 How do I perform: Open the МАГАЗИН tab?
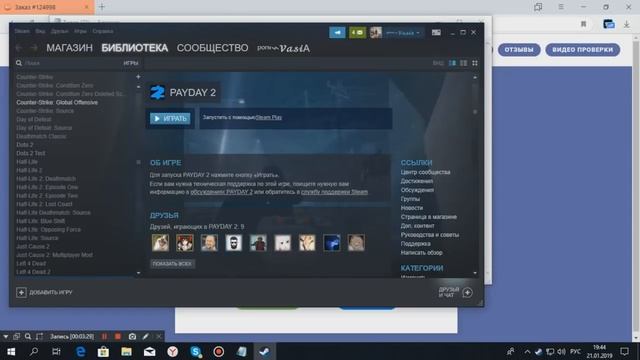click(x=69, y=48)
